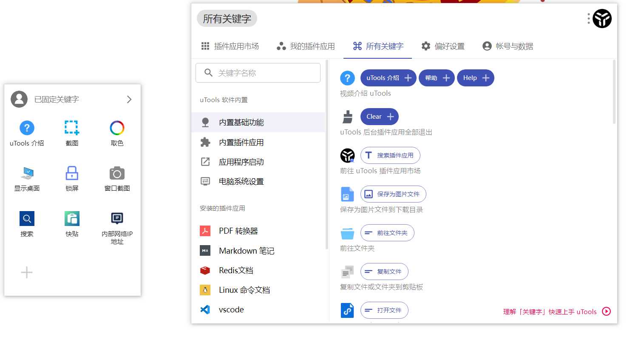The height and width of the screenshot is (343, 644).
Task: Click the 锁屏 lock screen icon
Action: coord(72,173)
